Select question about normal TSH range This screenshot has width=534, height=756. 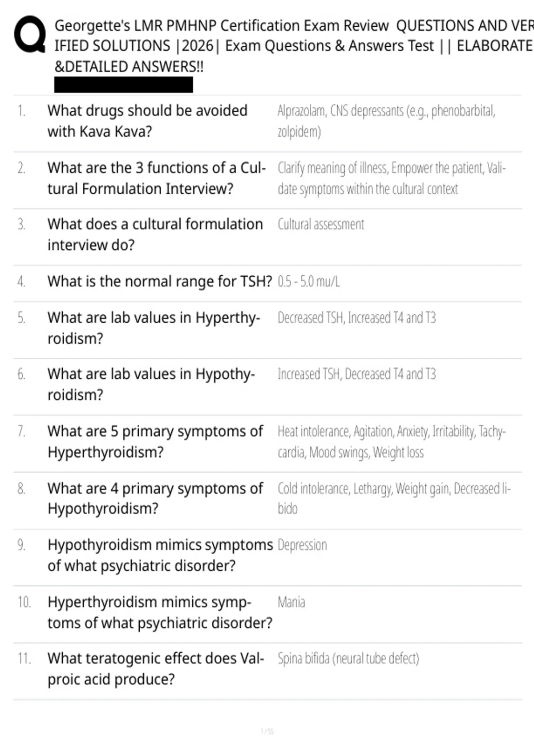click(160, 281)
